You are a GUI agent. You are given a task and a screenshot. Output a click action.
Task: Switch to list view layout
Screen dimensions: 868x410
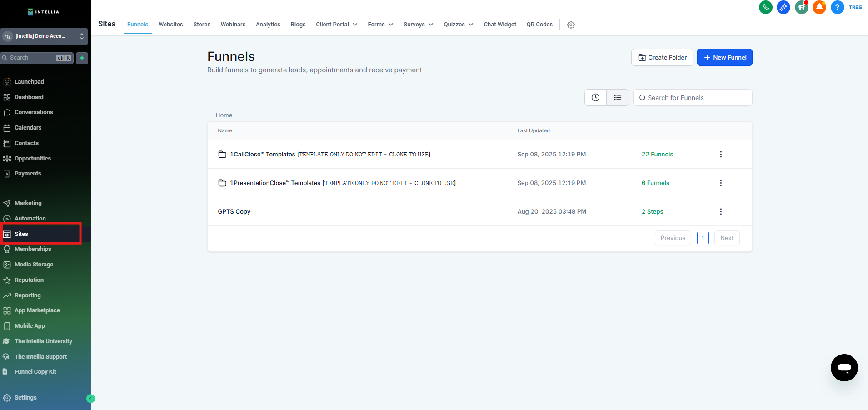[x=618, y=98]
